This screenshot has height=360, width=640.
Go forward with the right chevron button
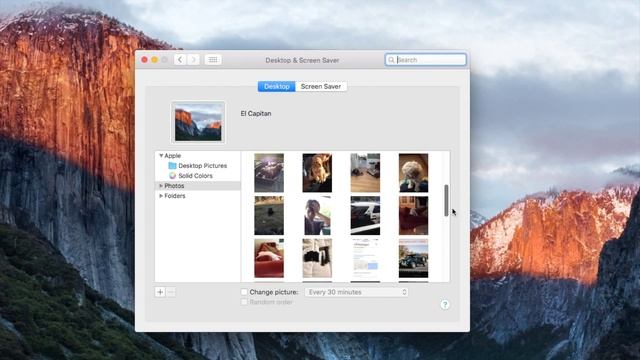(193, 60)
